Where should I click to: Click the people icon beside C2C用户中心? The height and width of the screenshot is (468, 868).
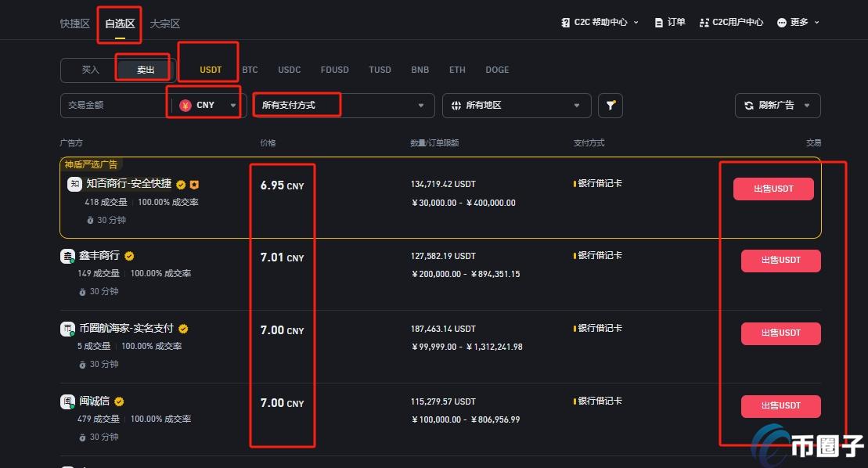704,22
